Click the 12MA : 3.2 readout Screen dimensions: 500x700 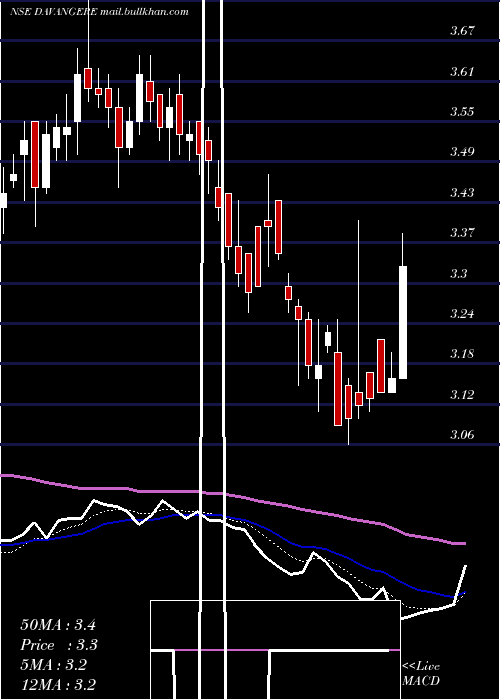(58, 684)
